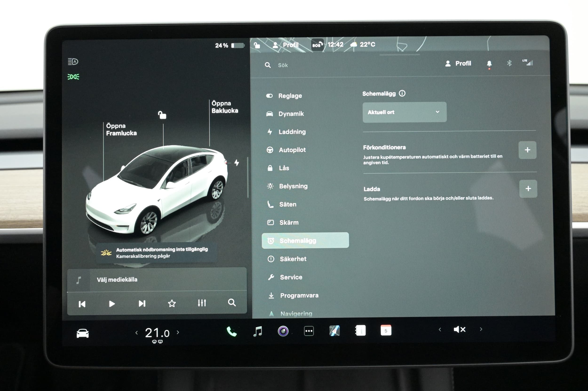Open the calendar app icon
The image size is (588, 391).
click(386, 330)
